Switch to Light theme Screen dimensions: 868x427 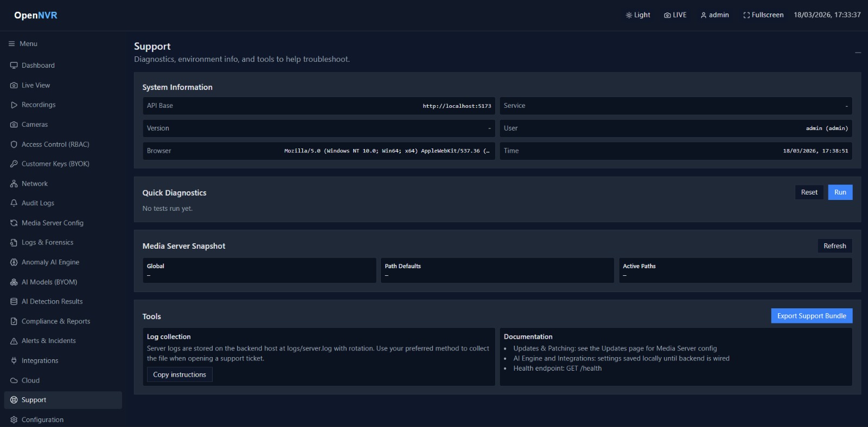638,15
